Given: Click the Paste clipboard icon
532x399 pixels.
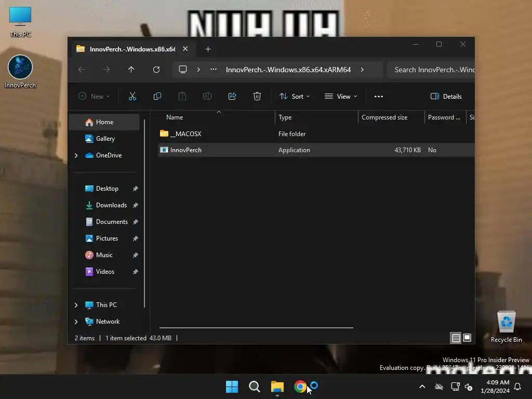Looking at the screenshot, I should coord(182,96).
